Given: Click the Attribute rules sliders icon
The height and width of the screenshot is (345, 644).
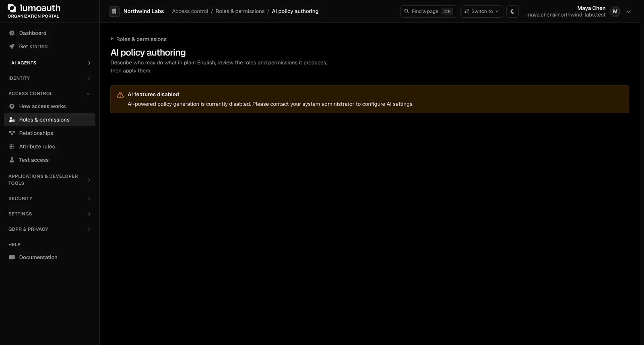Looking at the screenshot, I should click(12, 147).
